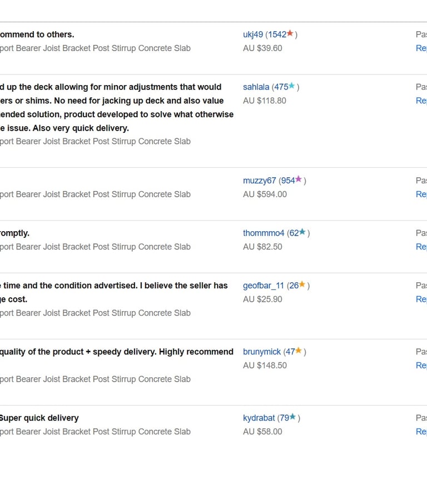Click the feedback comment ending in 'Super quick delivery'
The height and width of the screenshot is (504, 427).
[39, 417]
